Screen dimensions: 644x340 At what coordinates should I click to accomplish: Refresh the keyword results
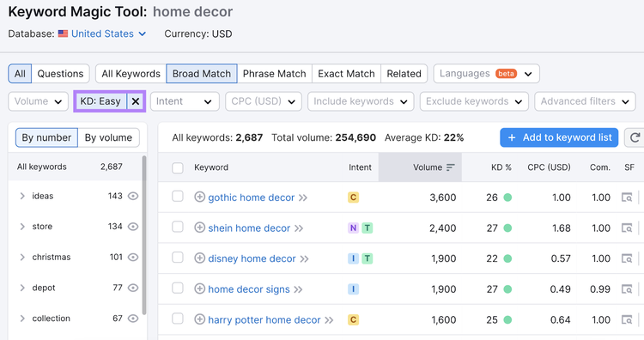point(635,137)
